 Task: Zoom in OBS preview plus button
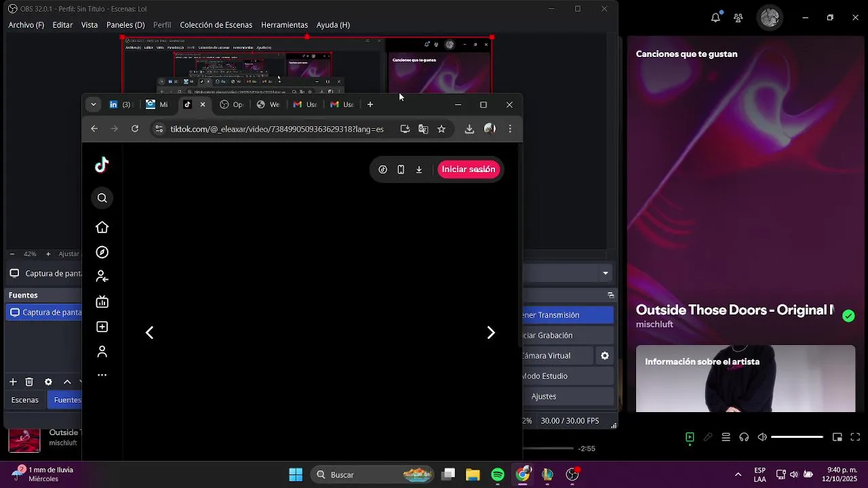click(48, 254)
